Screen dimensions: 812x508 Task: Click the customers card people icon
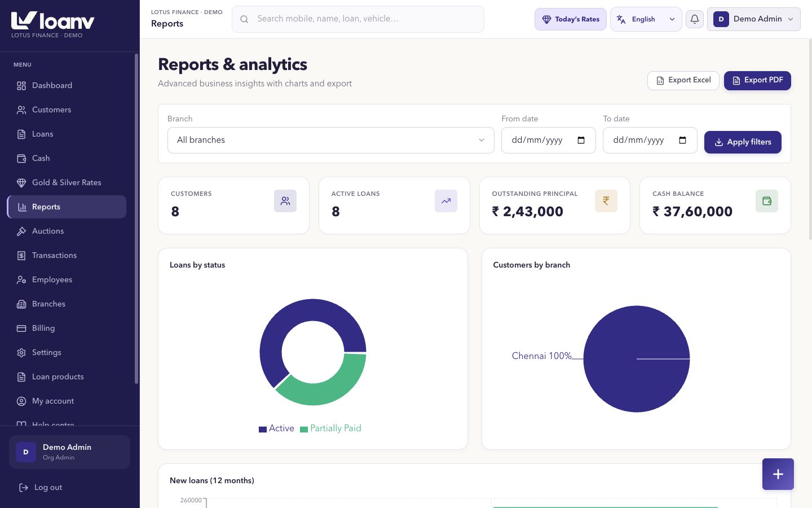[x=285, y=201]
